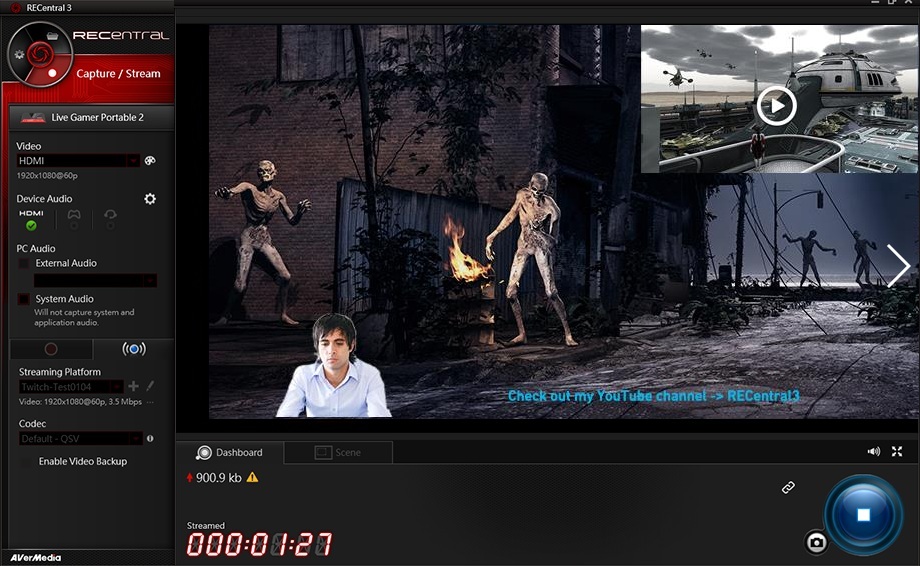The height and width of the screenshot is (566, 920).
Task: Stop streaming with the blue stop button
Action: [864, 515]
